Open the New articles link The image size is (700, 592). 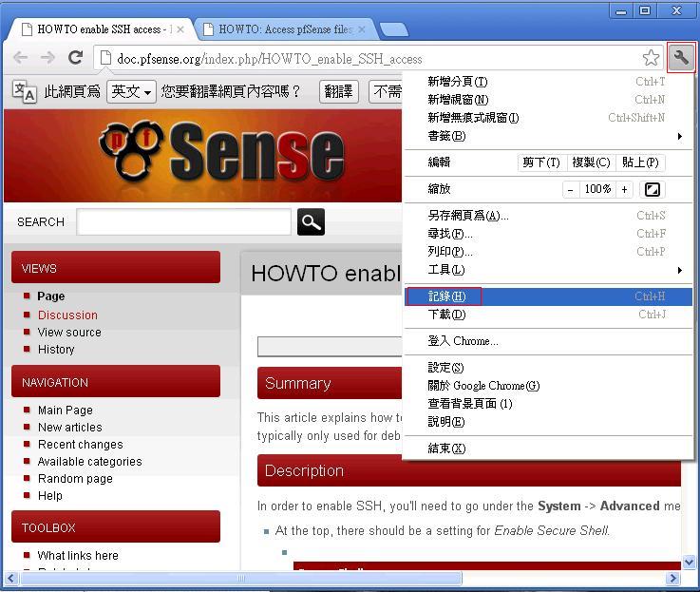tap(70, 428)
